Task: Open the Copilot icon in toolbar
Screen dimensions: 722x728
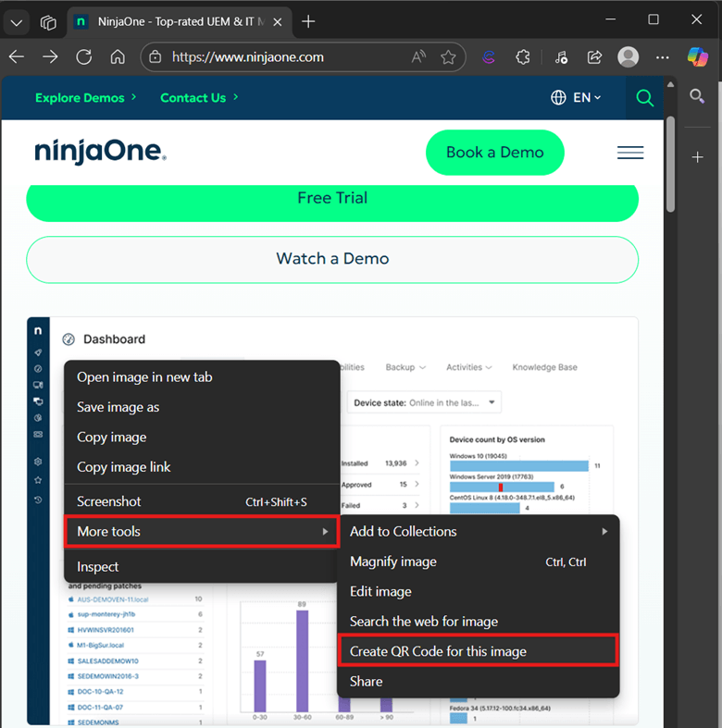Action: (697, 57)
